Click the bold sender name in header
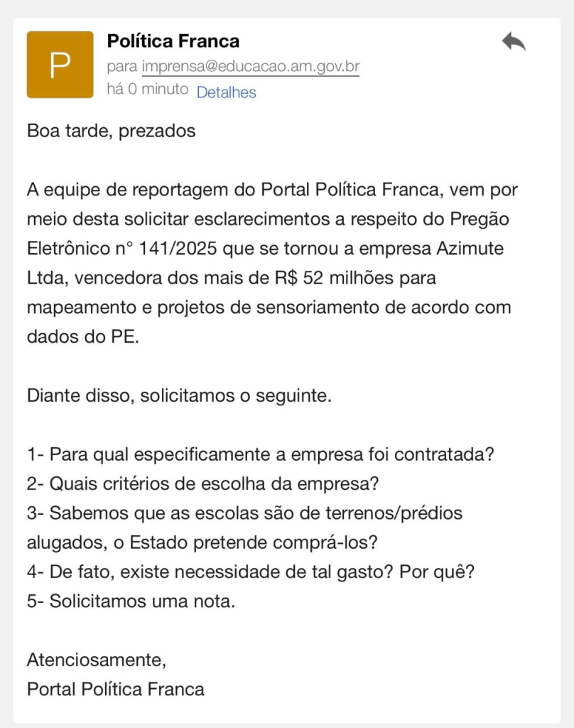This screenshot has width=574, height=728. [173, 41]
